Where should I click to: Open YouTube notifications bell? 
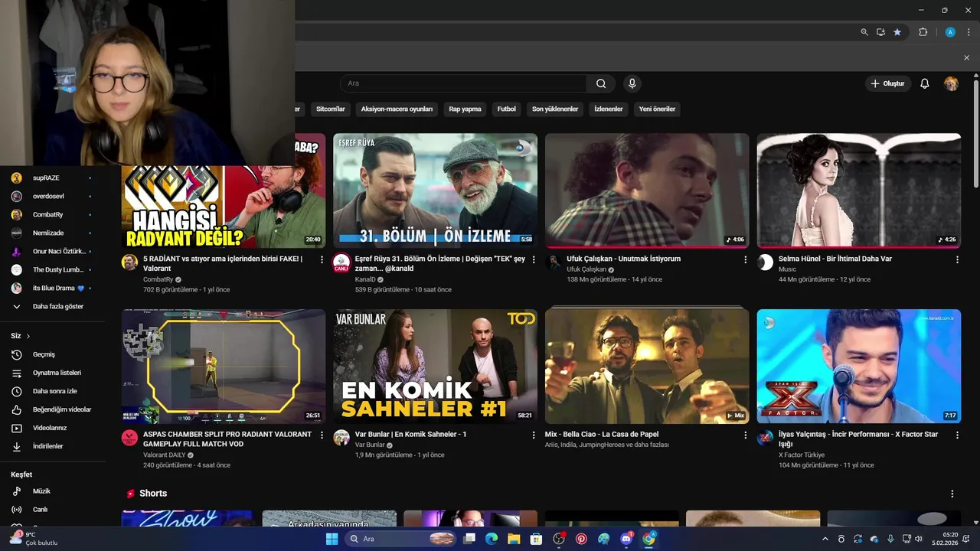924,83
